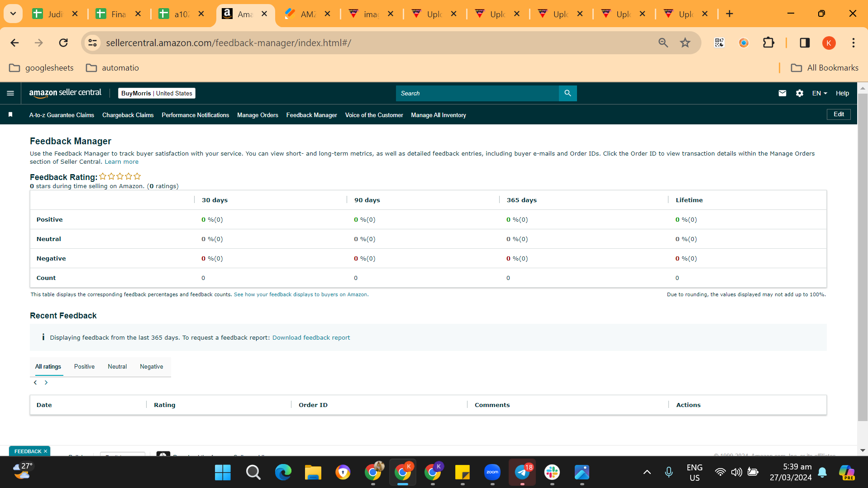Open the tab search dropdown
Image resolution: width=868 pixels, height=488 pixels.
coord(13,14)
